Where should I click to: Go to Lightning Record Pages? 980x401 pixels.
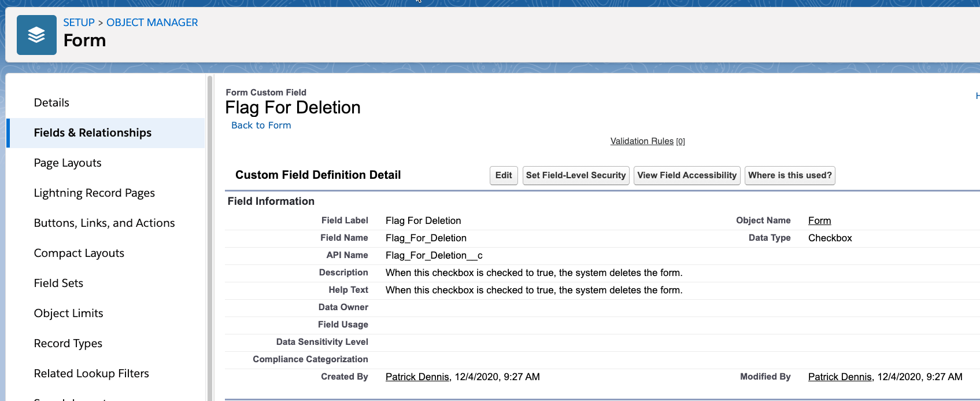click(x=94, y=193)
